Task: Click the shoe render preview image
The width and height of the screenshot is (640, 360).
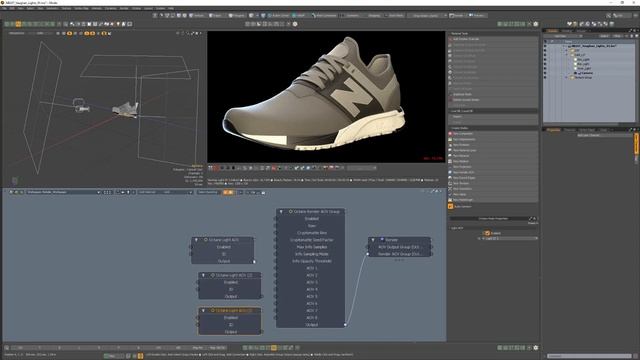Action: (x=326, y=97)
